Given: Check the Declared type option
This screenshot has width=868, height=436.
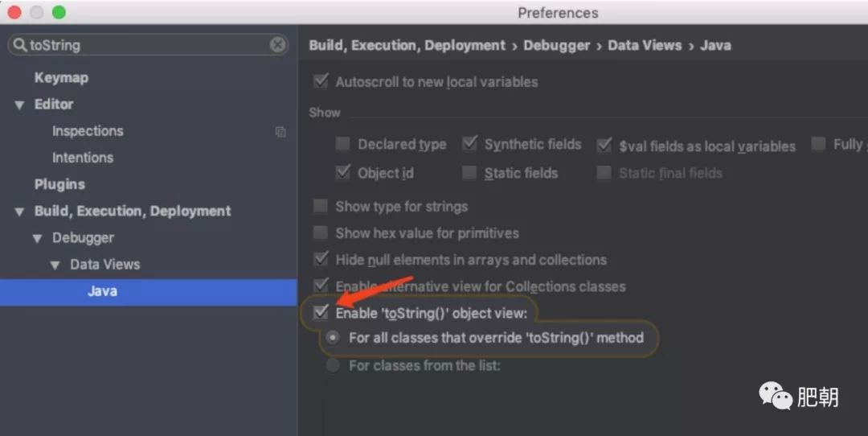Looking at the screenshot, I should [343, 145].
